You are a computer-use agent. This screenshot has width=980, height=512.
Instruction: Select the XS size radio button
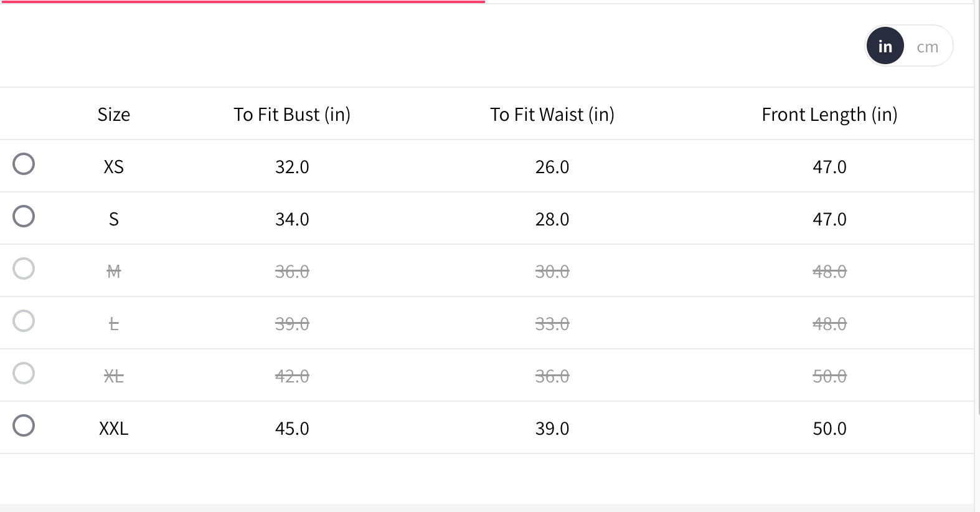click(24, 164)
